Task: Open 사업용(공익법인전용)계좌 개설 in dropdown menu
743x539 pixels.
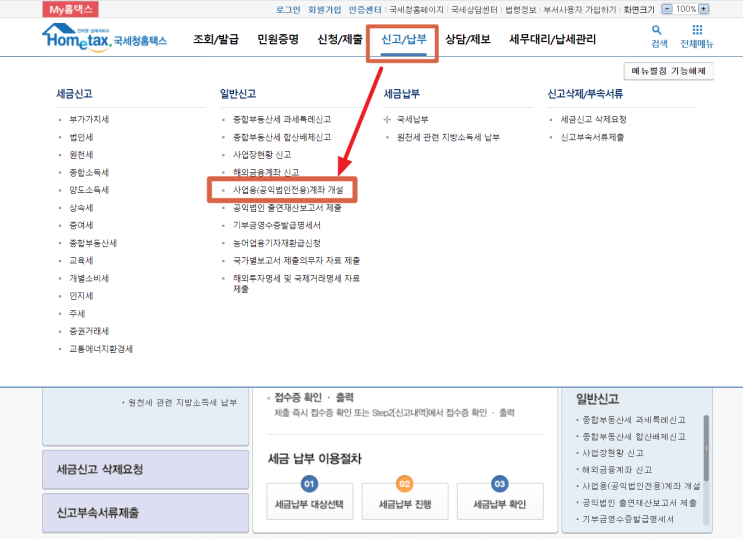Action: 288,190
